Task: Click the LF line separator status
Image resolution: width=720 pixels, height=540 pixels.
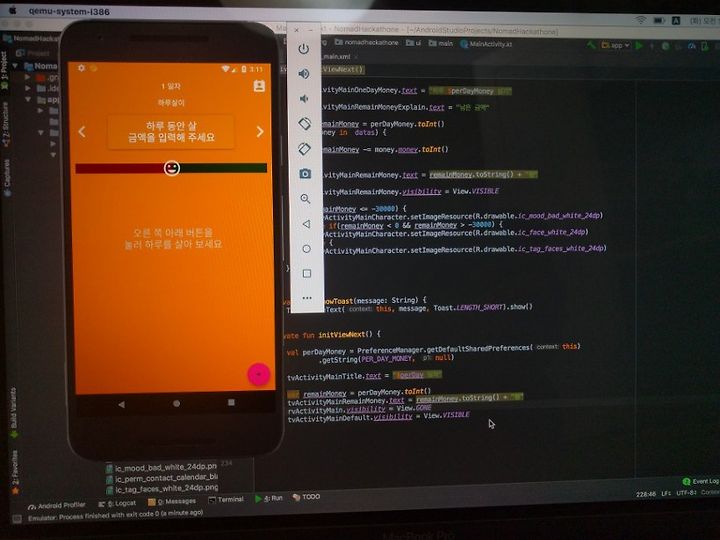Action: pyautogui.click(x=666, y=494)
